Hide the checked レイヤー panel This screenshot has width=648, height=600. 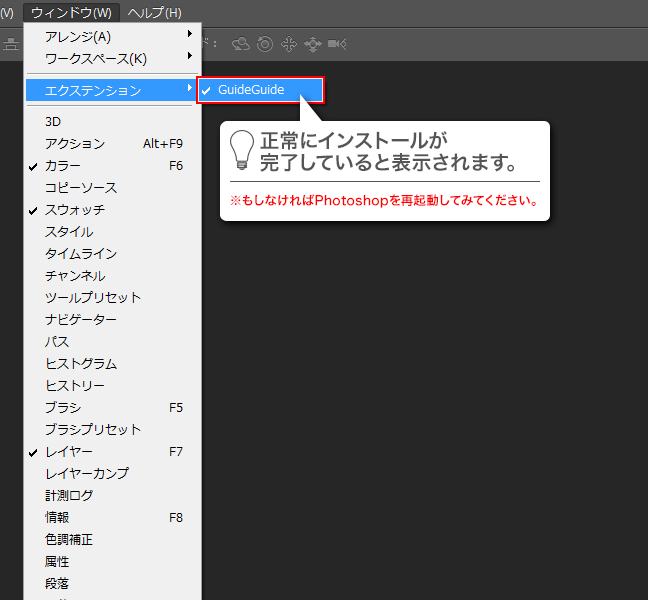pos(69,452)
